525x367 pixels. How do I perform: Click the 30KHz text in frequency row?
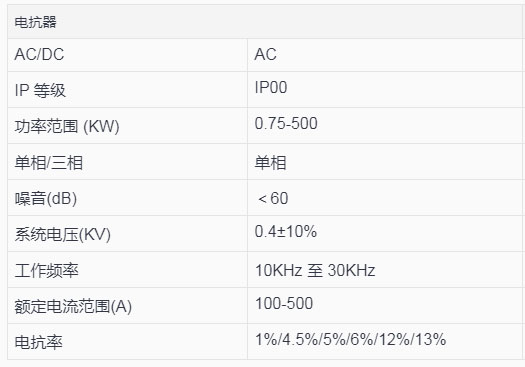(x=351, y=270)
